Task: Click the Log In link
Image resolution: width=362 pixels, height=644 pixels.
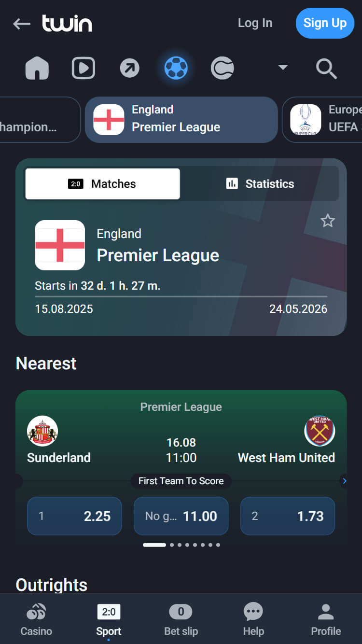Action: click(255, 23)
